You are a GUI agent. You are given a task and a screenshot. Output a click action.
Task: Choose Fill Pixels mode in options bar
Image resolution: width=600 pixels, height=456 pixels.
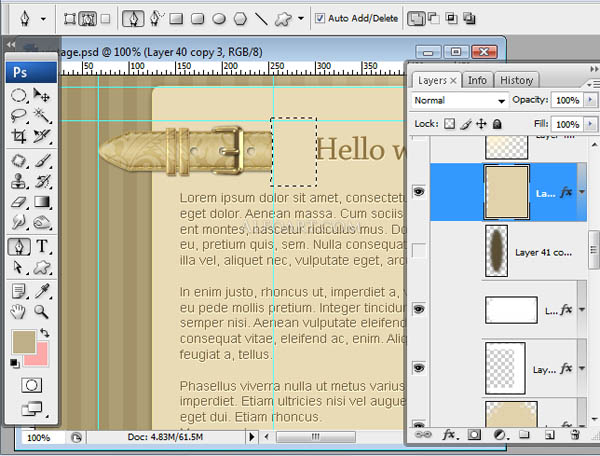(106, 18)
